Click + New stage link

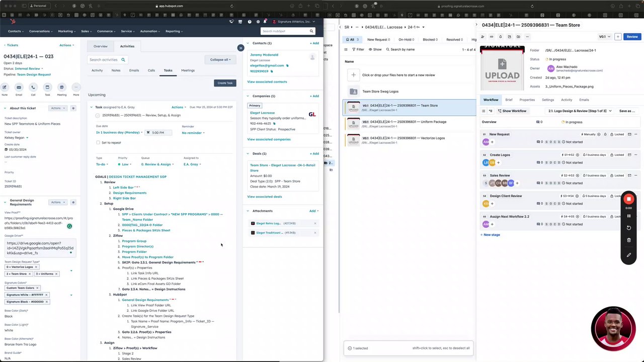pos(490,235)
